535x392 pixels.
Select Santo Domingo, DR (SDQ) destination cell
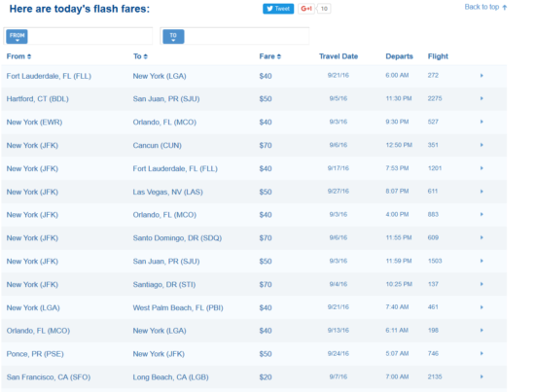pyautogui.click(x=177, y=238)
